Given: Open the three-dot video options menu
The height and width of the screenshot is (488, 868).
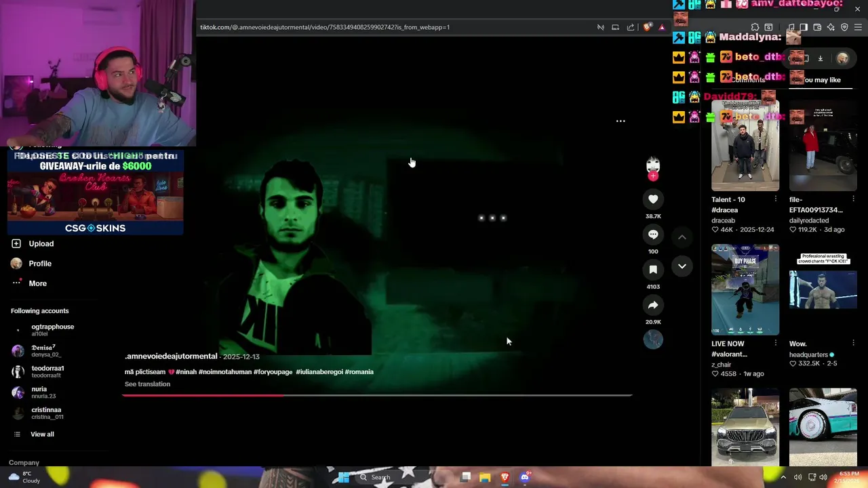Looking at the screenshot, I should [620, 121].
